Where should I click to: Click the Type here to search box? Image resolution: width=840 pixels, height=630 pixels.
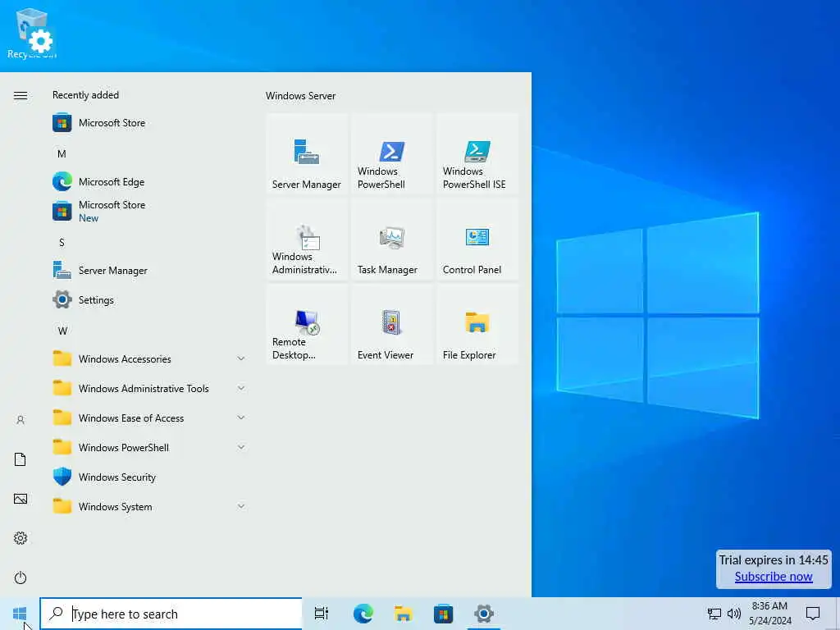pyautogui.click(x=171, y=614)
